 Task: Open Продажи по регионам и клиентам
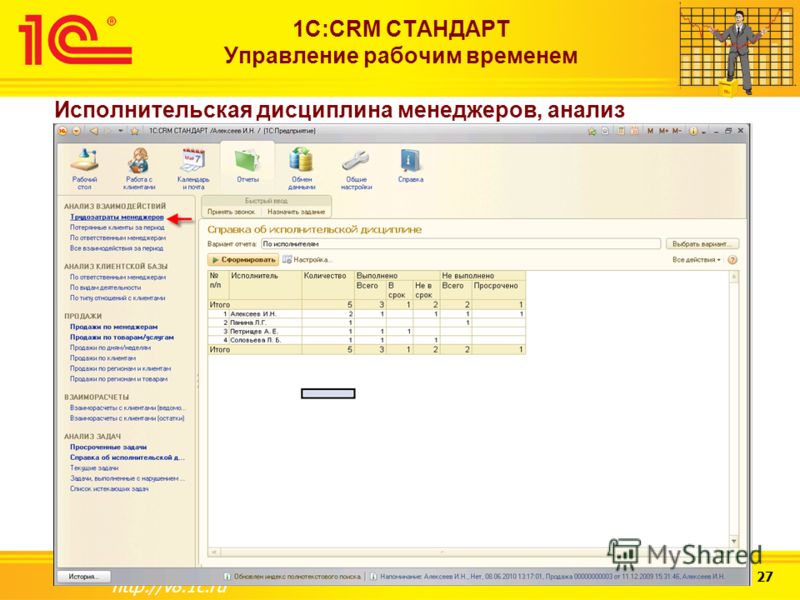[x=120, y=368]
